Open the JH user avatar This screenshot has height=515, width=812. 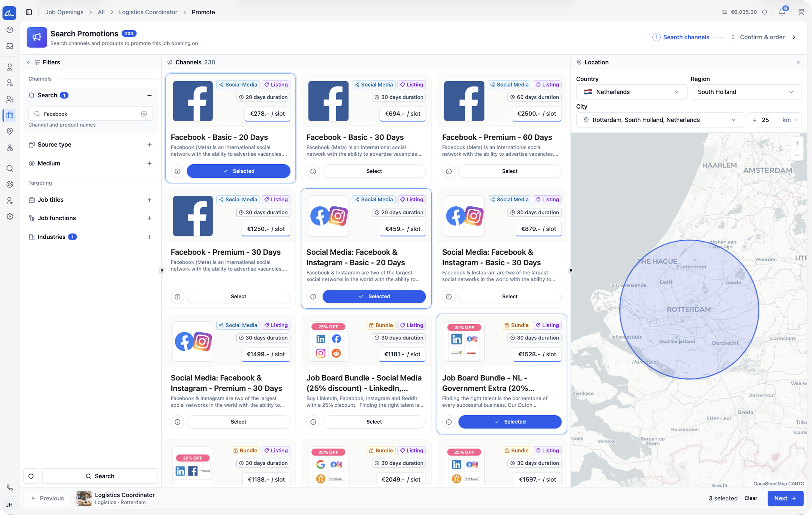point(9,505)
